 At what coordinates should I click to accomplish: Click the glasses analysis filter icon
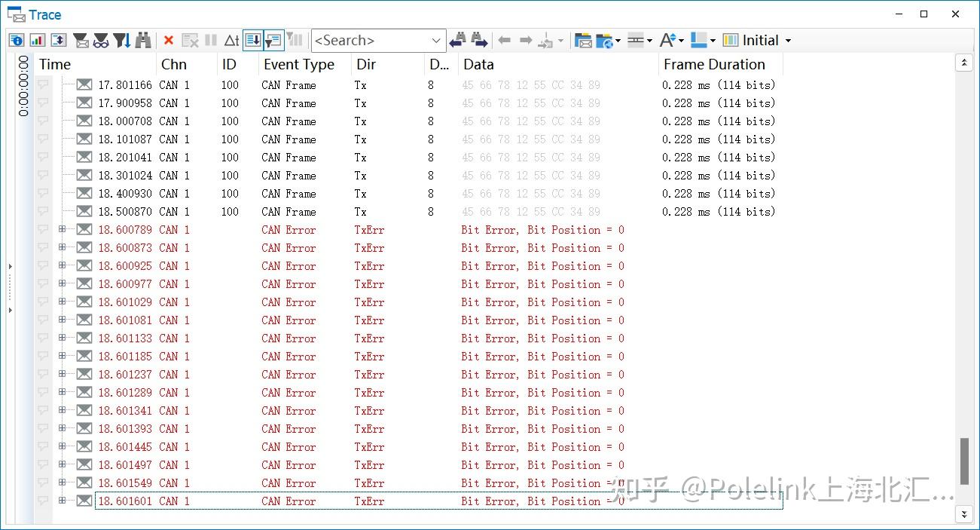[101, 41]
